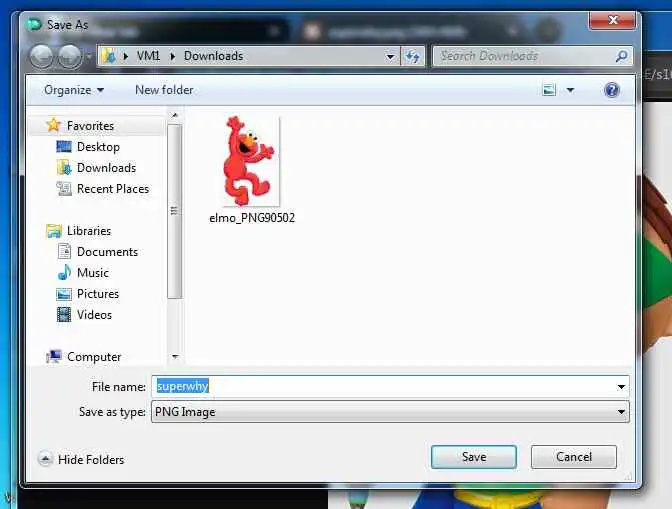Screen dimensions: 672x509
Task: Click the Back navigation arrow button
Action: 42,56
